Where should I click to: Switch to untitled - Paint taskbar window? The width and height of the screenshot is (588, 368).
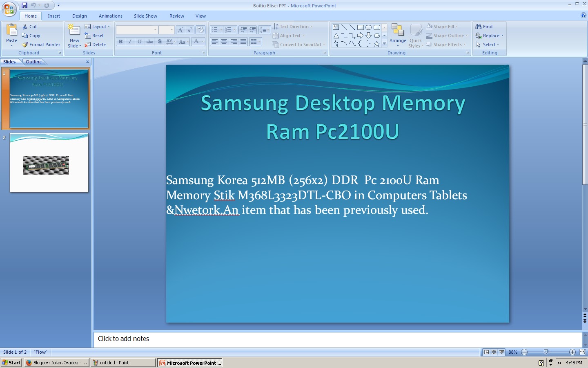[123, 363]
